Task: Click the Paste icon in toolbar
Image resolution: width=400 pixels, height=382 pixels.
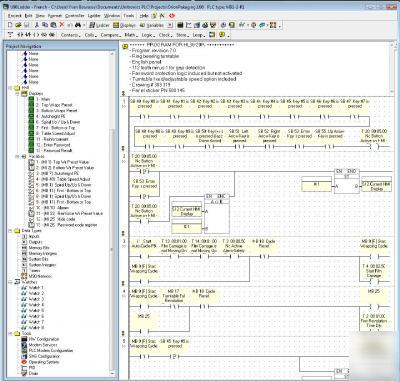Action: tap(53, 25)
